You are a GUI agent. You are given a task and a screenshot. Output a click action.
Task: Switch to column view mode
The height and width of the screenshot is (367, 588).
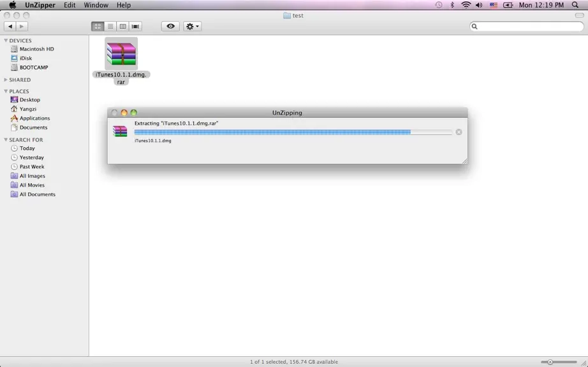pyautogui.click(x=122, y=26)
